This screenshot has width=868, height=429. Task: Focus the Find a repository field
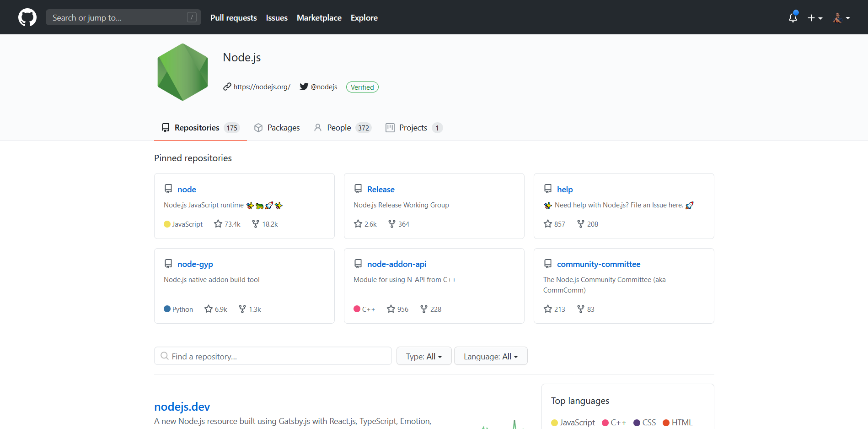[273, 356]
